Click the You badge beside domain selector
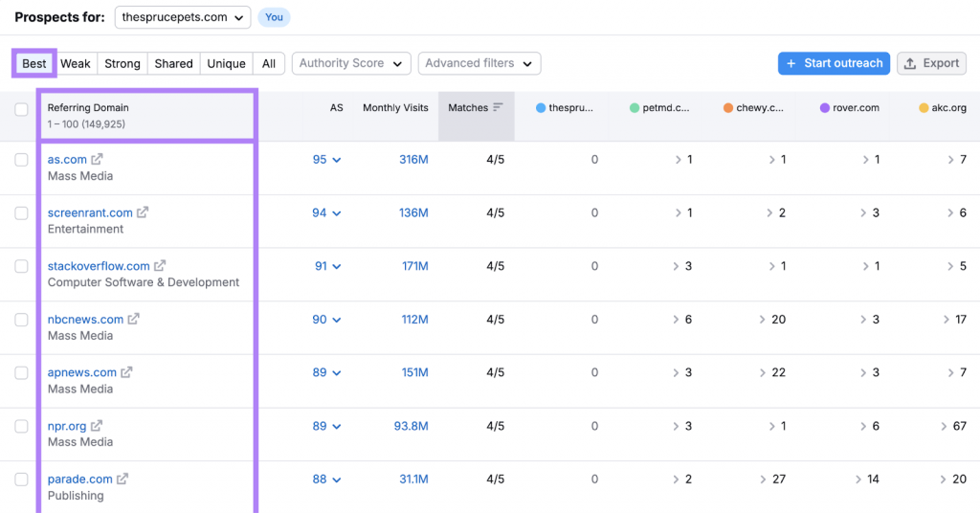Viewport: 980px width, 513px height. click(x=274, y=17)
